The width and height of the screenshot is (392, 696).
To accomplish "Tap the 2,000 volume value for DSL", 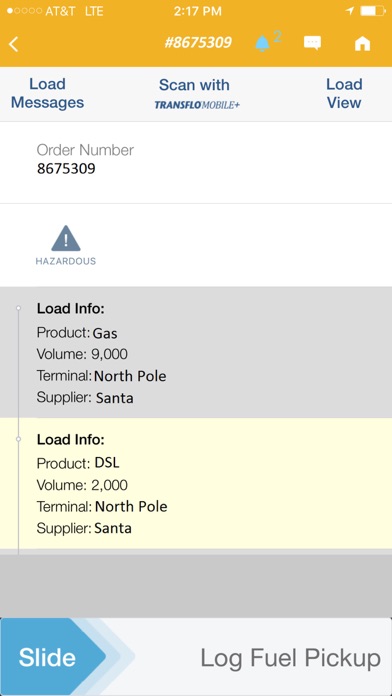I will tap(109, 485).
